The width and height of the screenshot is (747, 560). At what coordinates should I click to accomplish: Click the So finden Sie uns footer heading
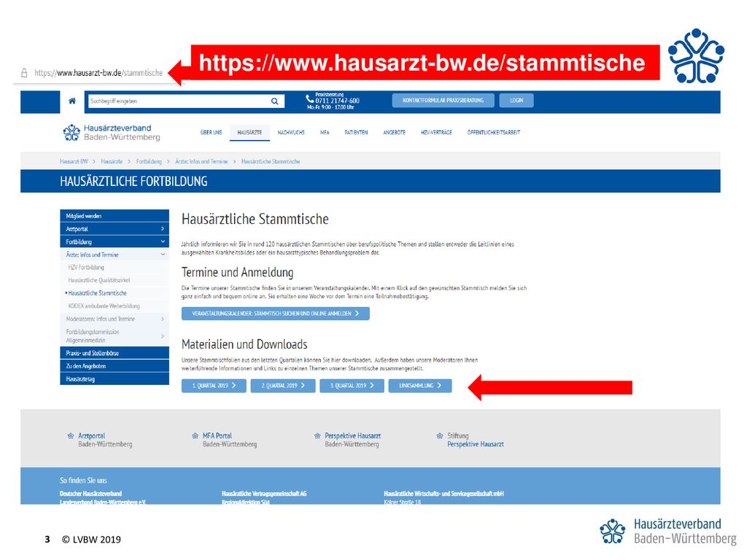tap(83, 481)
